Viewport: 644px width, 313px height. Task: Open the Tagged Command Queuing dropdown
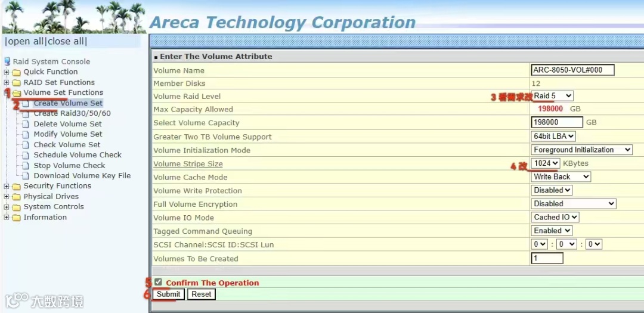click(x=552, y=231)
